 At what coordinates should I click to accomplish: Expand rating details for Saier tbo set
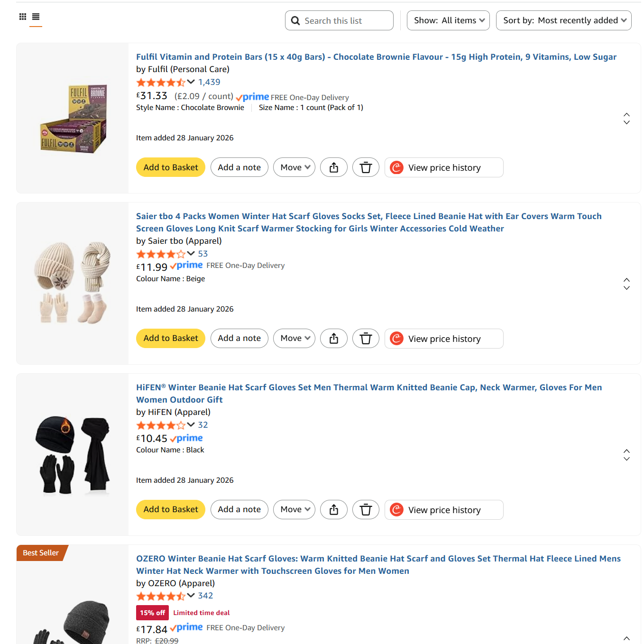pyautogui.click(x=191, y=253)
